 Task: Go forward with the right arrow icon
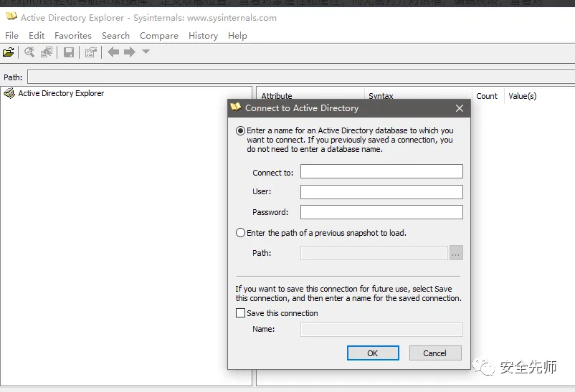pyautogui.click(x=130, y=52)
